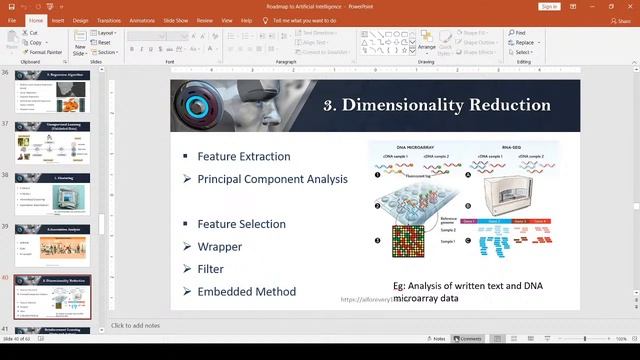Image resolution: width=640 pixels, height=360 pixels.
Task: Collapse the ribbon with the chevron
Action: pos(634,62)
